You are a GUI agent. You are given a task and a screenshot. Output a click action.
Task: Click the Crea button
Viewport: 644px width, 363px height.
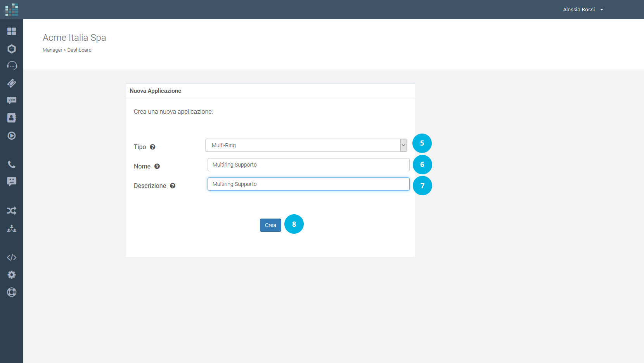[x=270, y=225]
